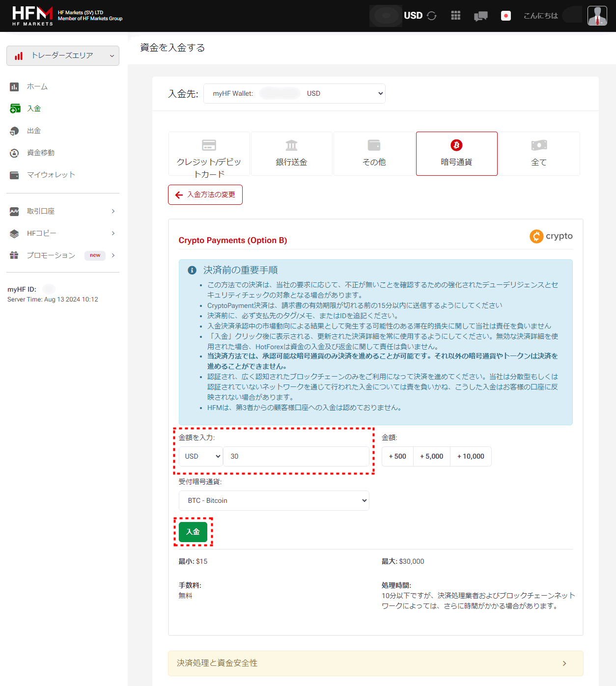Viewport: 616px width, 686px height.
Task: Click the Fund transfer (資金移動) icon
Action: 14,153
